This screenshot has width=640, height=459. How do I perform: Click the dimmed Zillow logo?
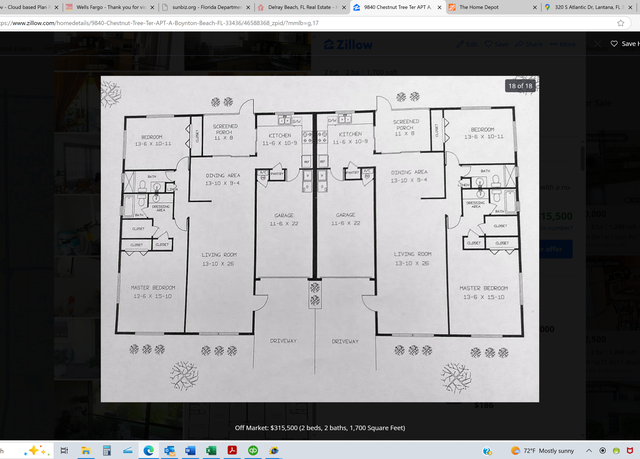348,44
